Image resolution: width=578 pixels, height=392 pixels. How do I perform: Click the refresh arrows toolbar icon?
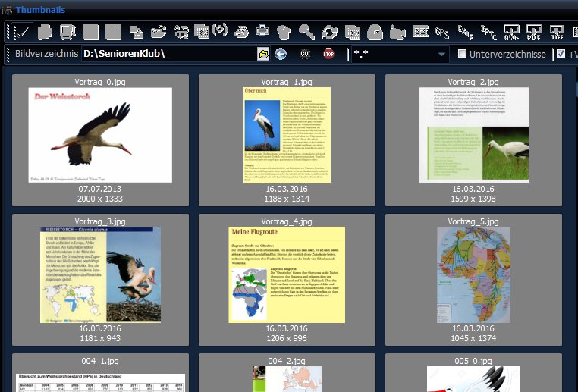[x=329, y=32]
